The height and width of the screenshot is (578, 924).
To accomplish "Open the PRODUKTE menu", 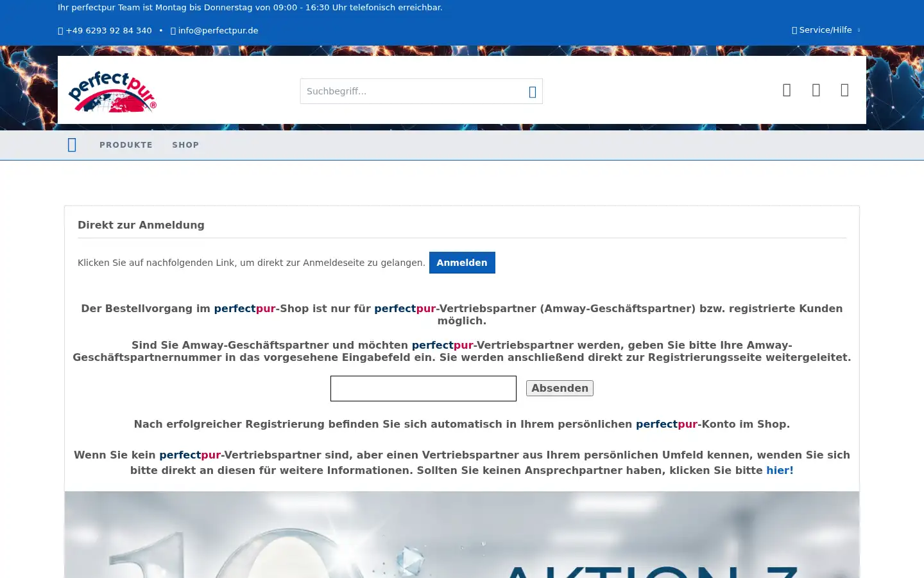I will coord(126,145).
